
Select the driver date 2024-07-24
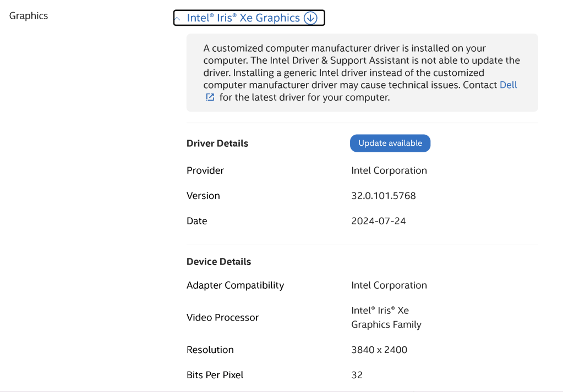pos(379,221)
